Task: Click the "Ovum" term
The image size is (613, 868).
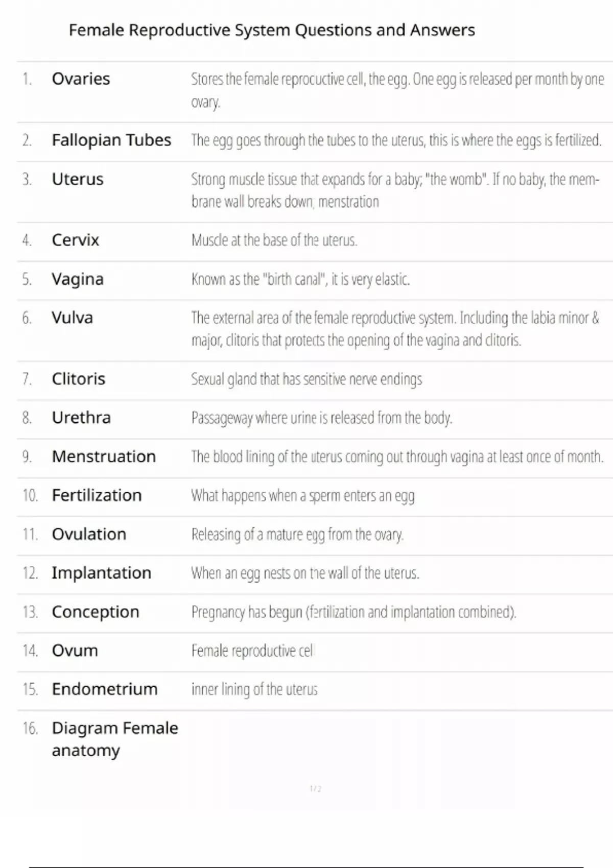Action: click(75, 650)
